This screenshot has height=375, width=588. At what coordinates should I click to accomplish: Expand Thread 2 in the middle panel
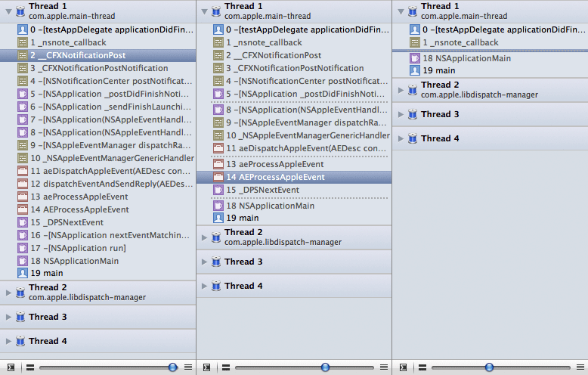[204, 237]
